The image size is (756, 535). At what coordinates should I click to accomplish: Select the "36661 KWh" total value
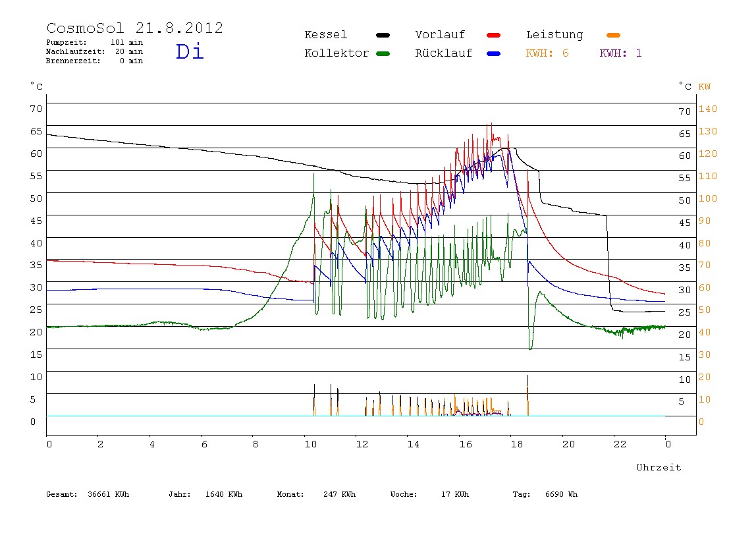click(109, 494)
